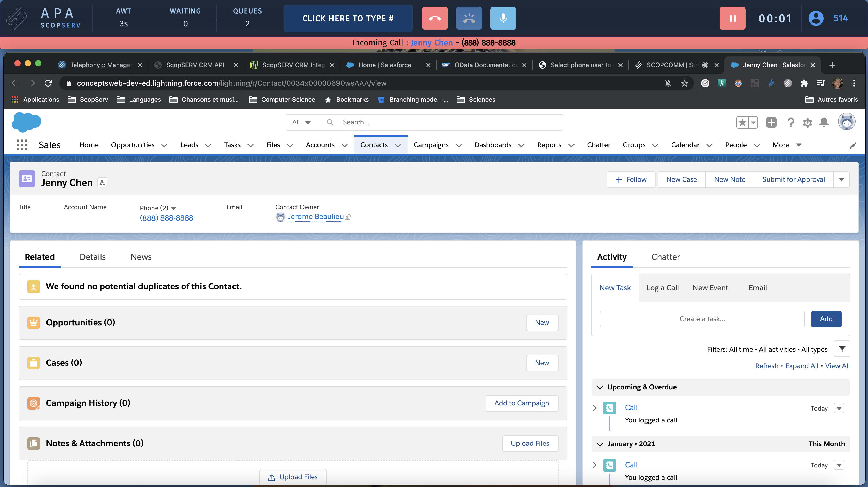This screenshot has width=868, height=487.
Task: Click the Chrome media control icon
Action: (820, 83)
